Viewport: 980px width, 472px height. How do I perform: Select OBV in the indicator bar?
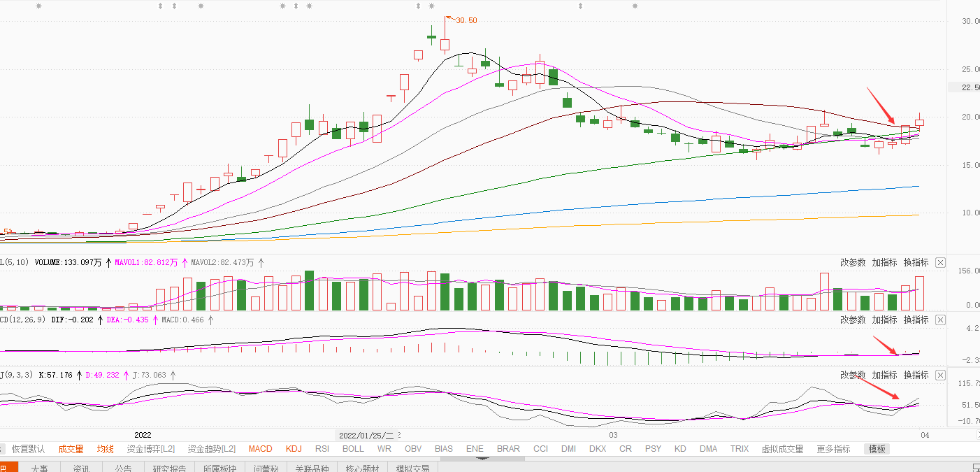(x=413, y=449)
